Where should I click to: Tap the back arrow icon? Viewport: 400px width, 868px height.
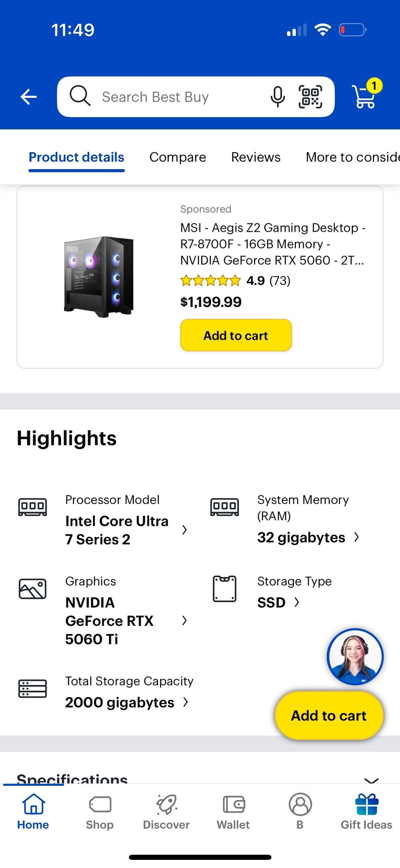(x=29, y=97)
